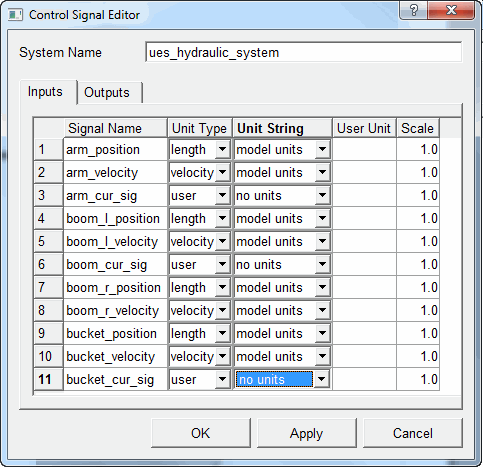Confirm with the OK button

(x=201, y=433)
